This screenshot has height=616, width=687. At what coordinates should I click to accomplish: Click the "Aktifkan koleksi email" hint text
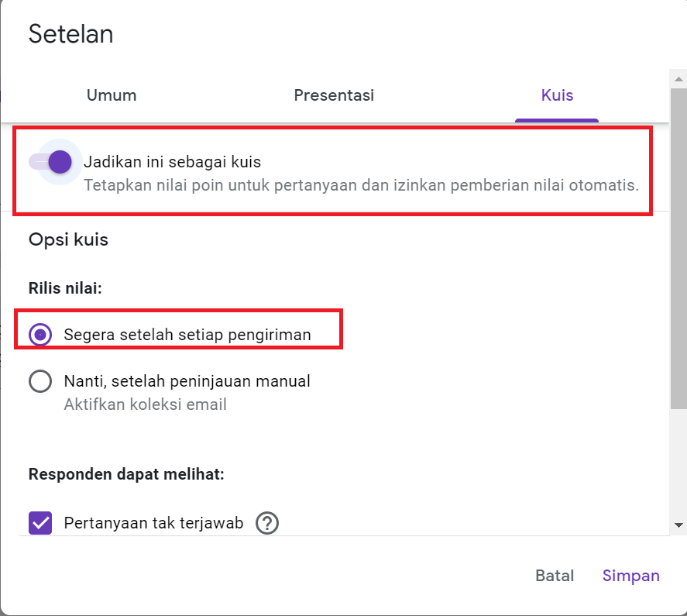pyautogui.click(x=145, y=404)
